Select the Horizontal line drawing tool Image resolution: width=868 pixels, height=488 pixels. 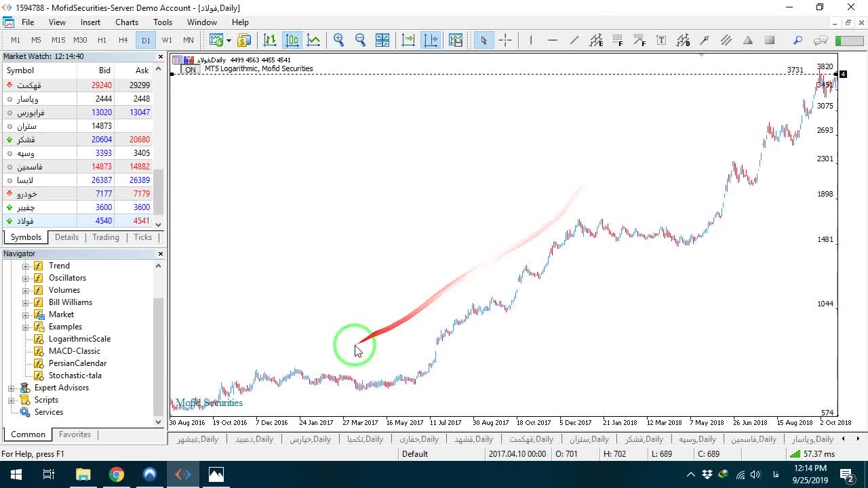(x=553, y=40)
